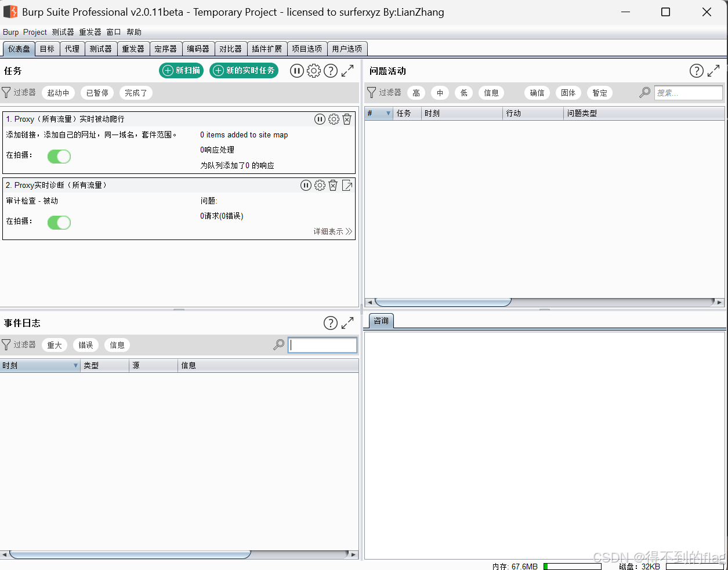
Task: Delete the Proxy实时诊断 task
Action: [333, 185]
